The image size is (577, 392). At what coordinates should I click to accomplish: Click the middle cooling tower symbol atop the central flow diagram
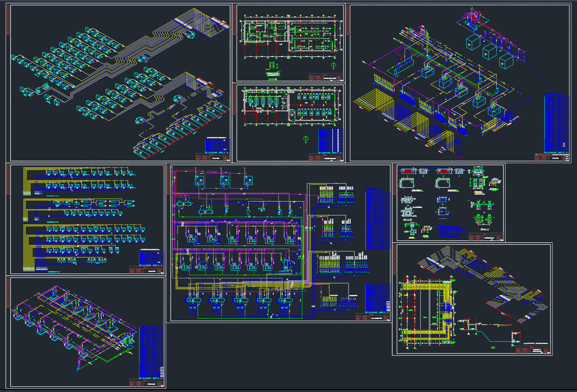(x=225, y=181)
